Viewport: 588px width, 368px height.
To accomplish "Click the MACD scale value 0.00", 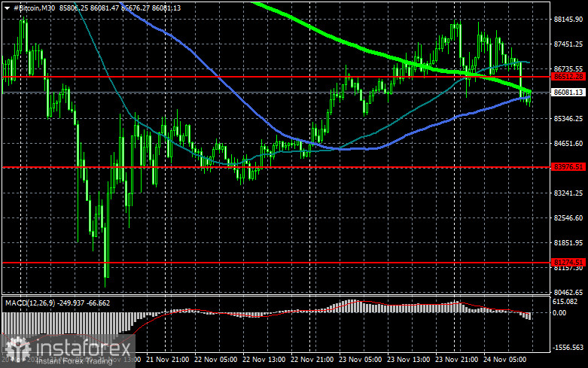I will [559, 313].
